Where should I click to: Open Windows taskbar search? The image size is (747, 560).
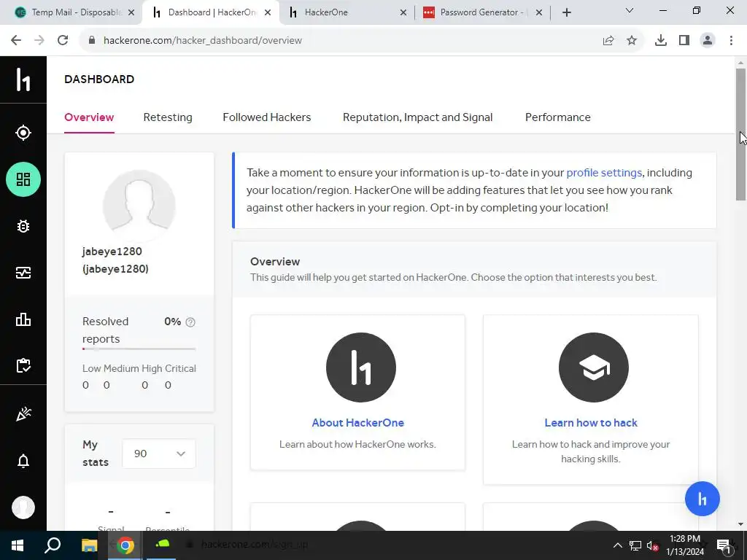click(53, 545)
